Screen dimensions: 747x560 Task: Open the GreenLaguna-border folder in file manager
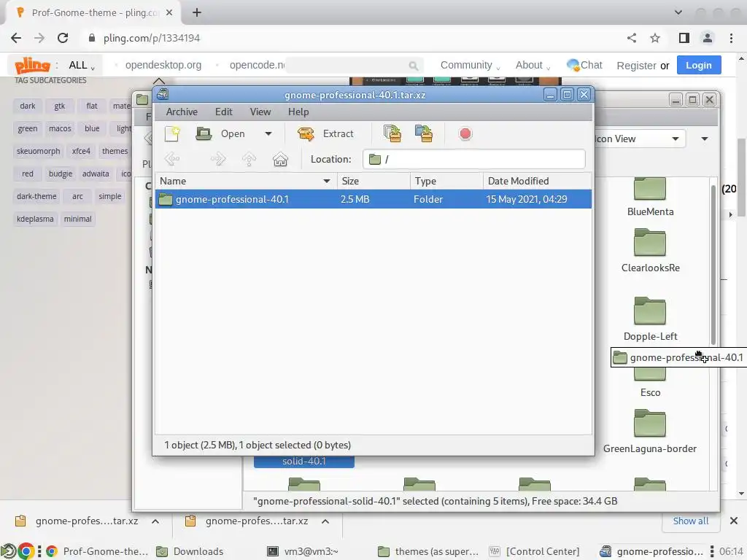pyautogui.click(x=650, y=432)
